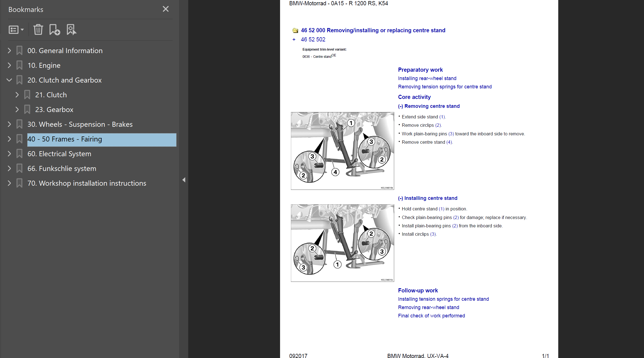
Task: Open the Installing rear-wheel stand link
Action: [427, 78]
